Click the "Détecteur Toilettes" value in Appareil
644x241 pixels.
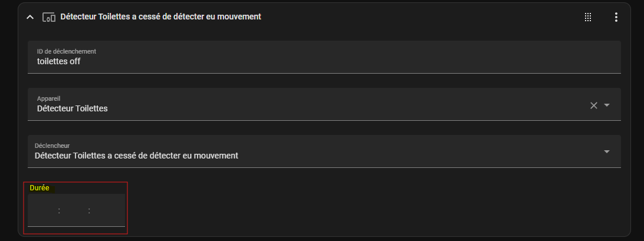[72, 108]
